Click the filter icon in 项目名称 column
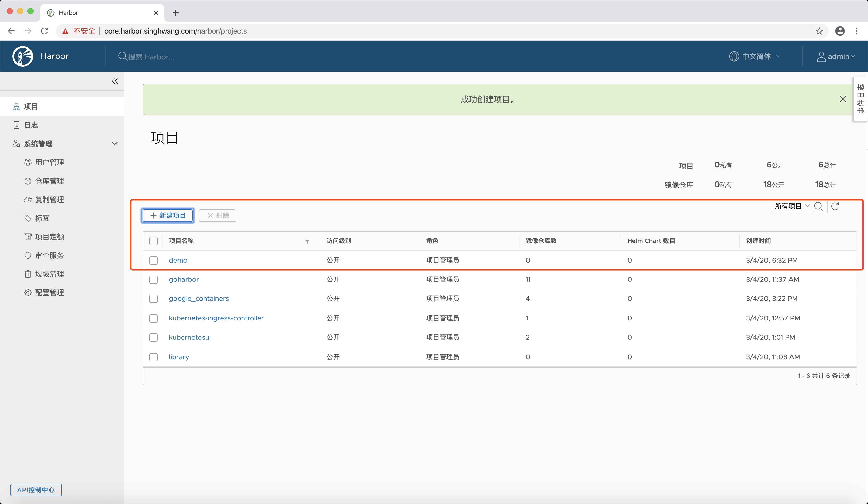Image resolution: width=868 pixels, height=504 pixels. [x=307, y=241]
